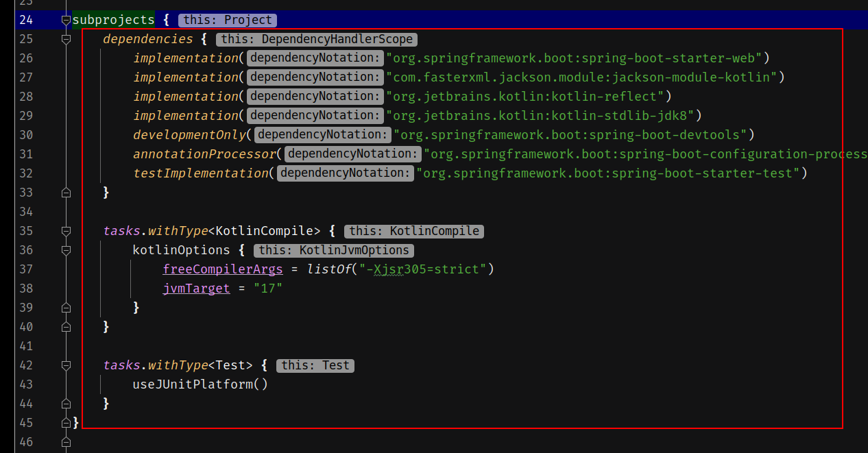Click the fold-end icon beside line 45
This screenshot has width=868, height=453.
click(x=66, y=423)
